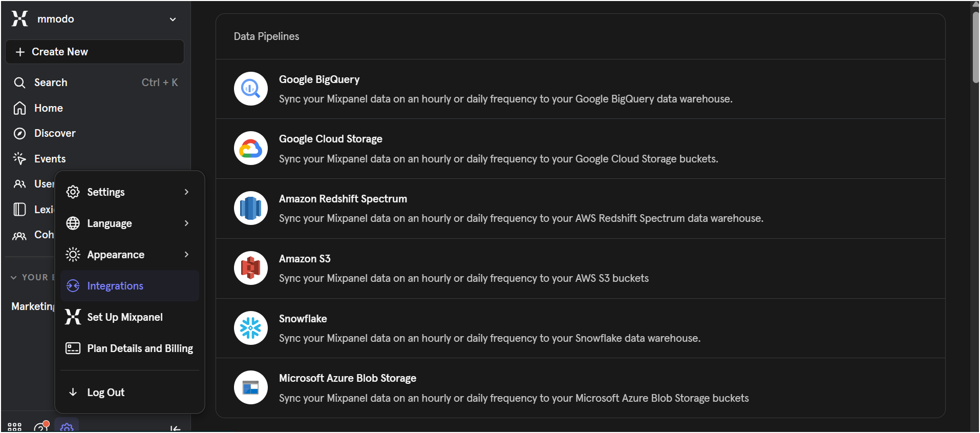Open the Marketing board in sidebar

pos(33,306)
